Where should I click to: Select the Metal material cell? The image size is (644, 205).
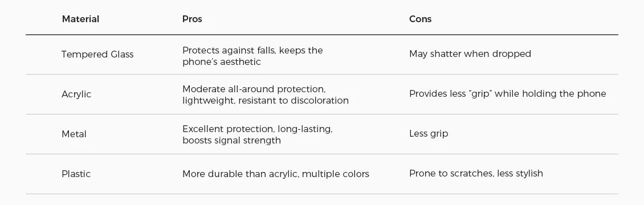[74, 134]
